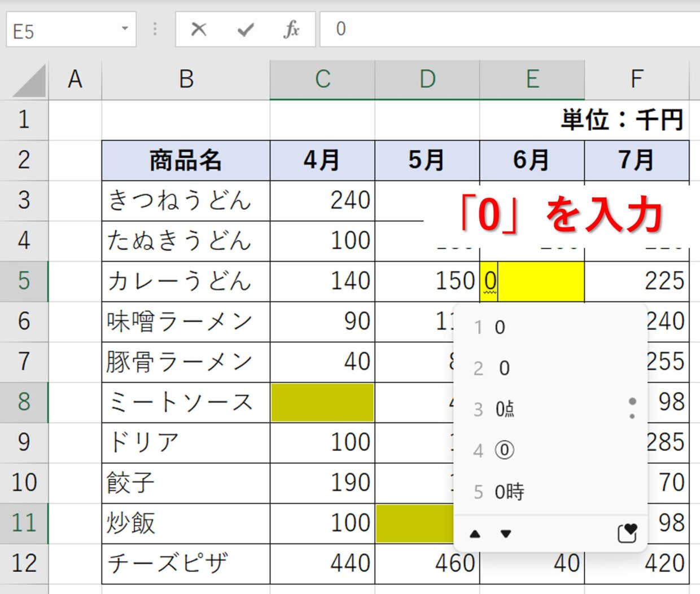Expand IME candidate details dots
The image size is (700, 594).
[x=632, y=408]
